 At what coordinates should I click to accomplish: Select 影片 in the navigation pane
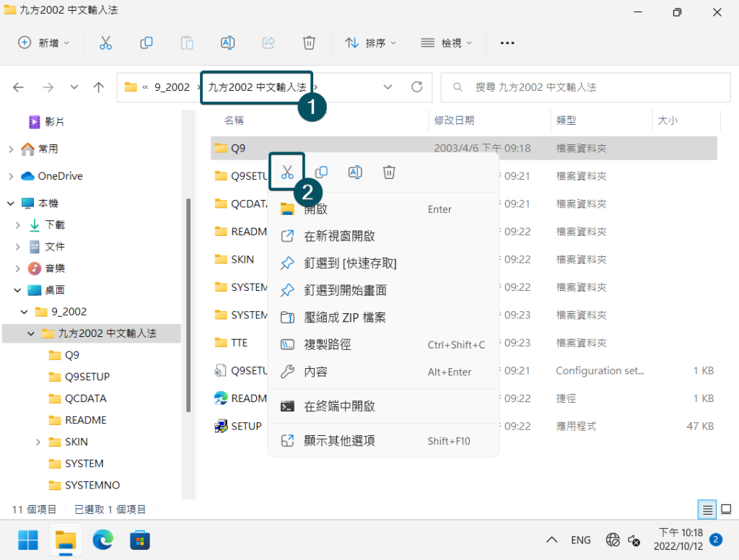click(x=47, y=122)
